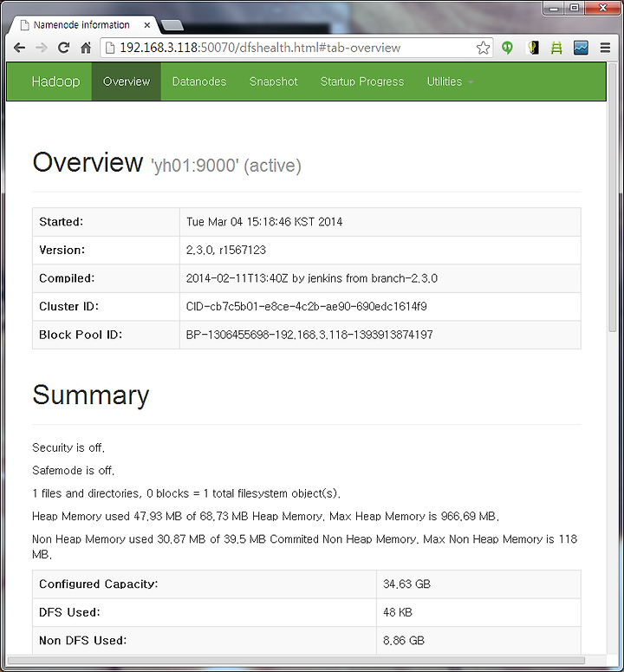Click the yellow lightbulb extension icon
Viewport: 624px width, 672px height.
point(533,48)
